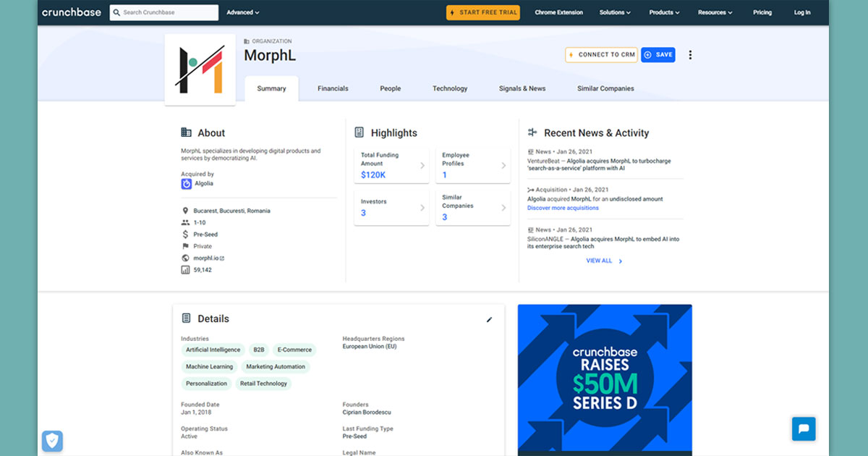Click the edit pencil icon in Details
Screen dimensions: 868x456
[489, 319]
